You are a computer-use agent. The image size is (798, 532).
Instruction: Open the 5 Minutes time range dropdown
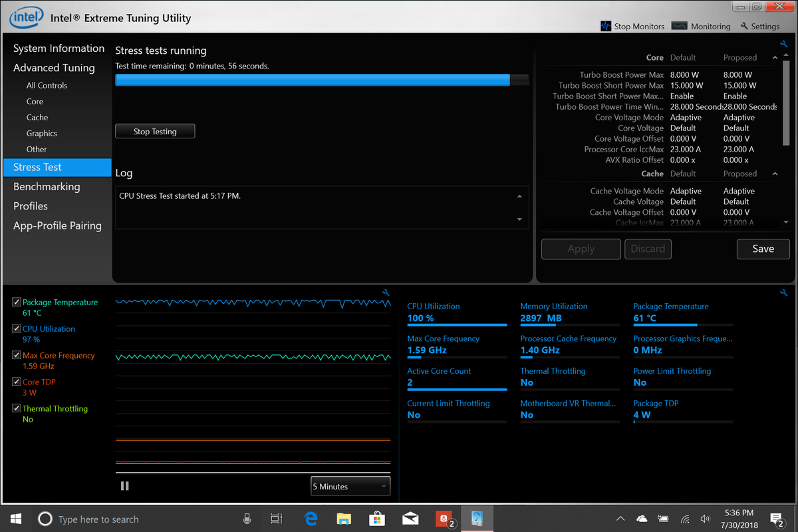(x=350, y=486)
